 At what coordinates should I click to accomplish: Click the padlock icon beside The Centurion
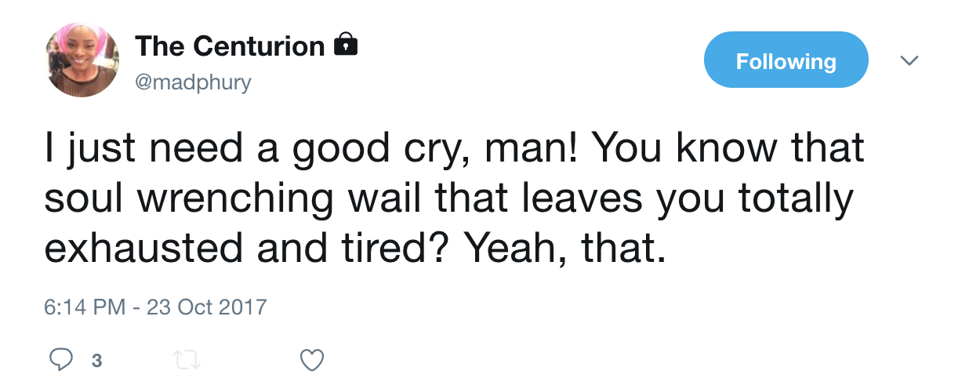(346, 45)
